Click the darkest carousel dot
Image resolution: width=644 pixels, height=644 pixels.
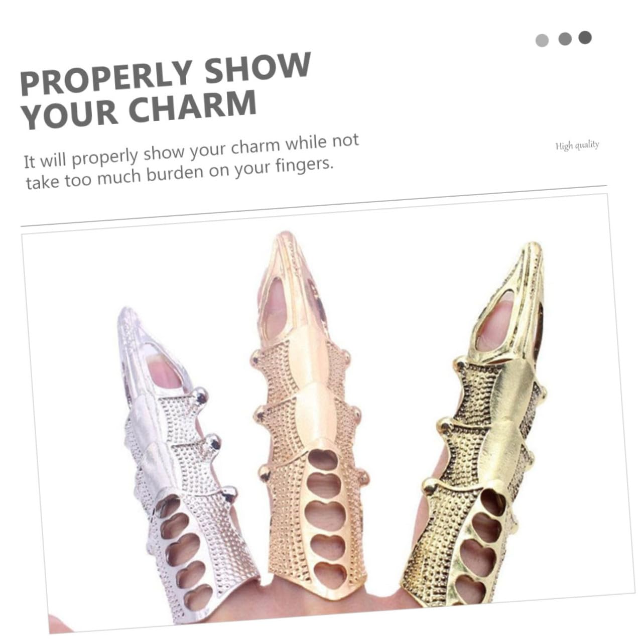[x=585, y=37]
